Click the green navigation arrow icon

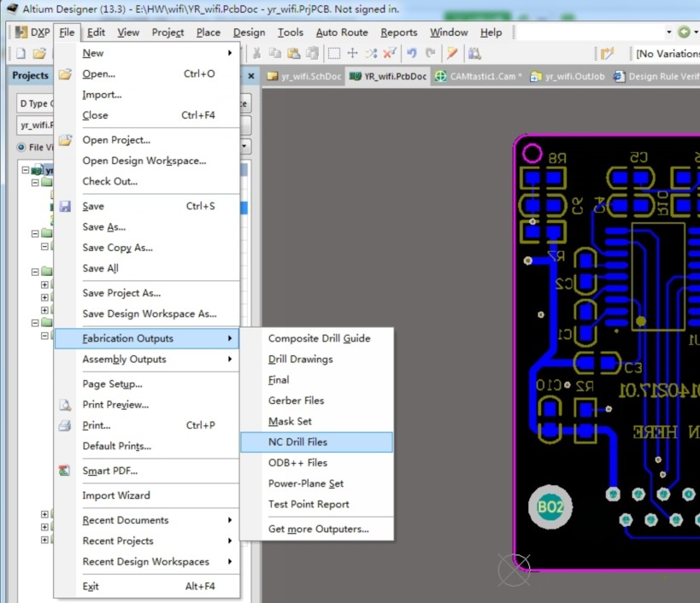pyautogui.click(x=684, y=32)
